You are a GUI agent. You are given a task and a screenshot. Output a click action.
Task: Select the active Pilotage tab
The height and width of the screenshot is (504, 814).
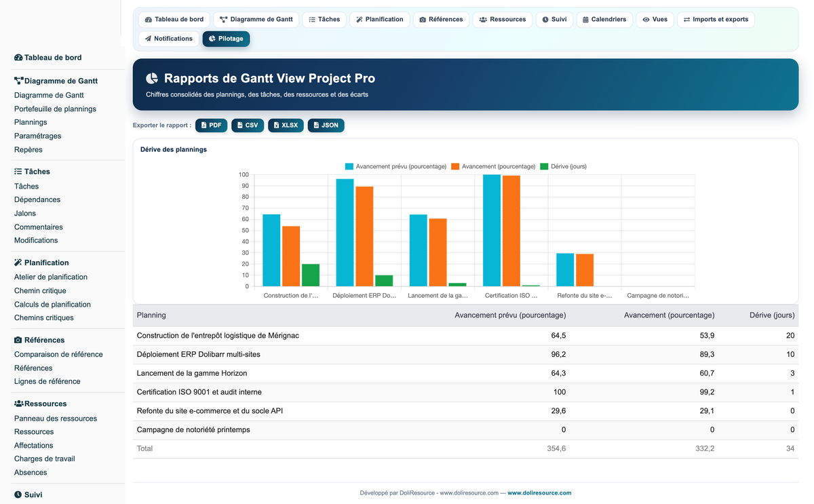226,39
